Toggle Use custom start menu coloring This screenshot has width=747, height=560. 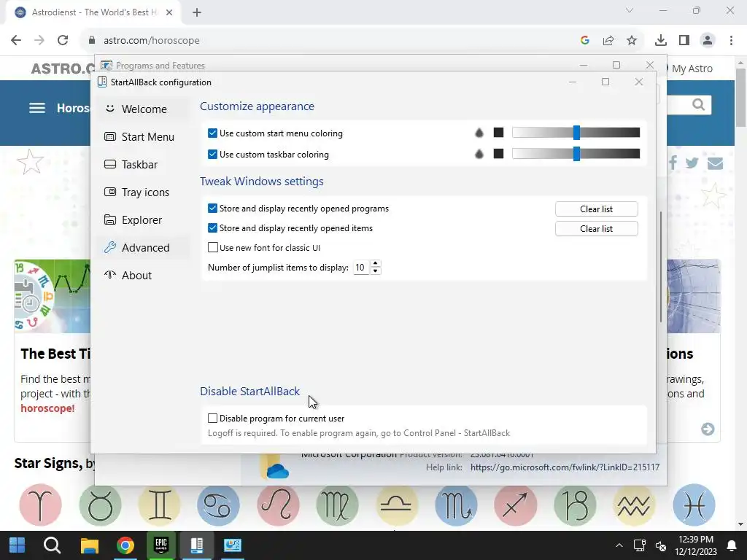tap(212, 133)
